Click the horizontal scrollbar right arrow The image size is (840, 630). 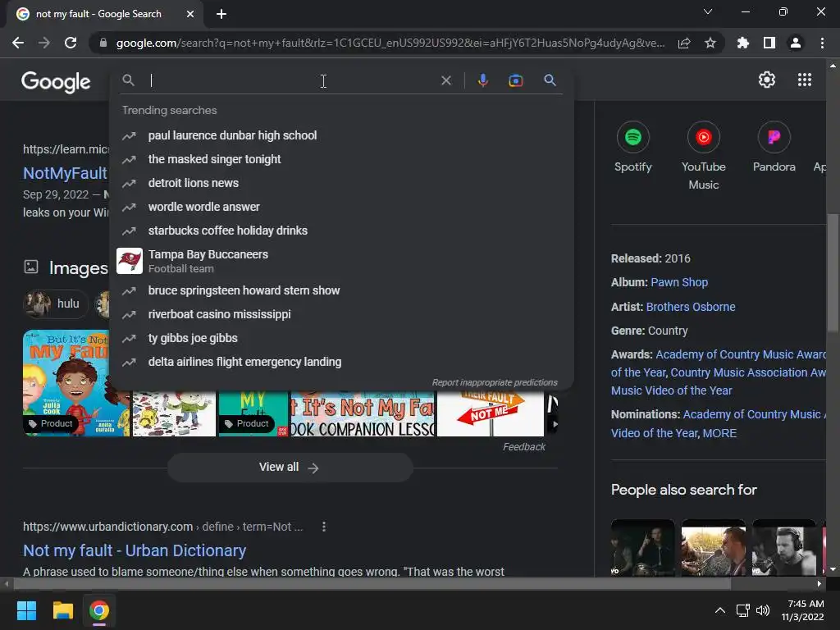point(819,583)
